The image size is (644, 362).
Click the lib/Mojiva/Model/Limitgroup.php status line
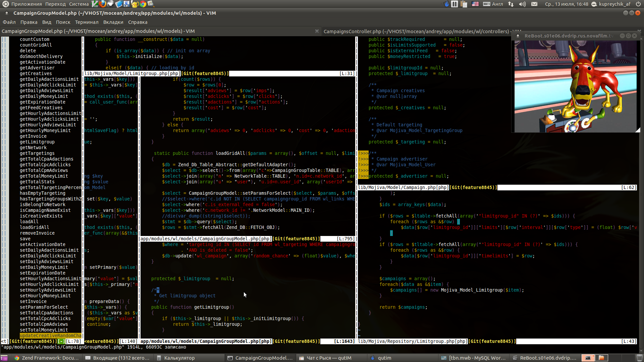click(219, 73)
